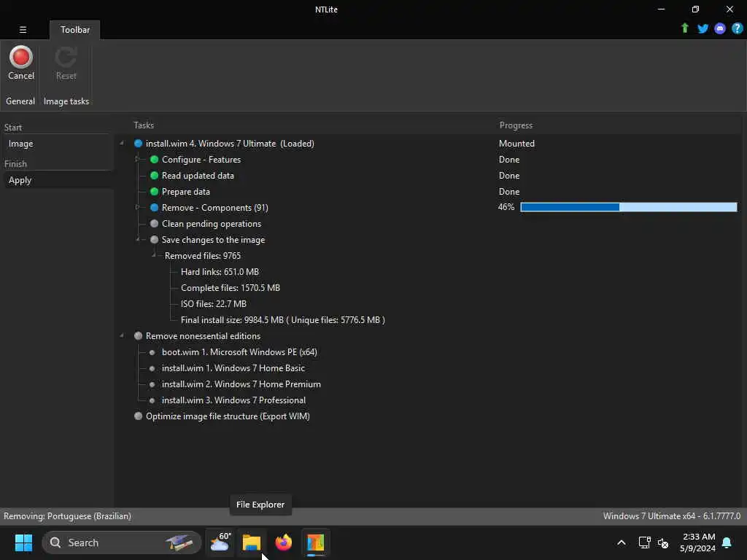The image size is (747, 560).
Task: Collapse the Remove nonessential editions node
Action: pyautogui.click(x=122, y=335)
